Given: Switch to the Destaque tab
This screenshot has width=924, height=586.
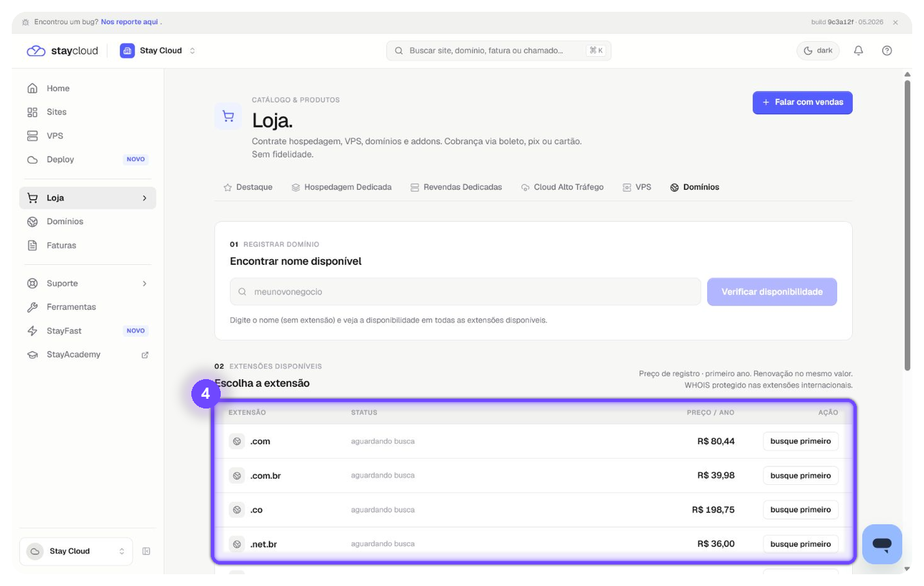Looking at the screenshot, I should [247, 187].
